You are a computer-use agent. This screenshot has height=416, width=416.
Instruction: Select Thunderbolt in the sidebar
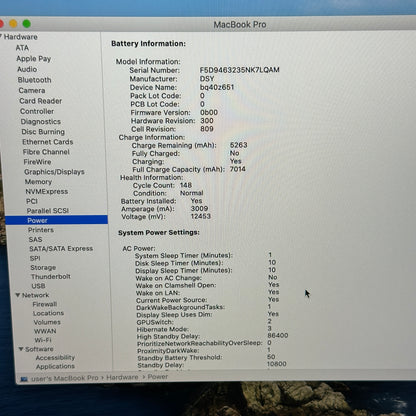[51, 277]
